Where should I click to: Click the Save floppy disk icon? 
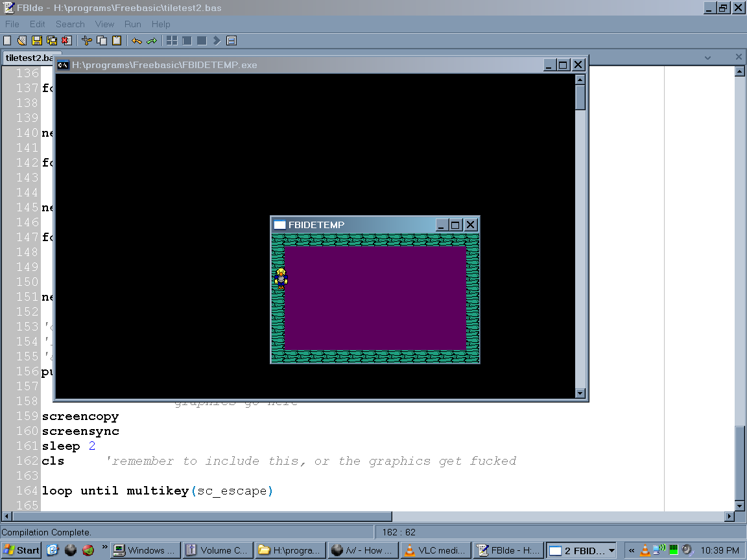tap(37, 41)
